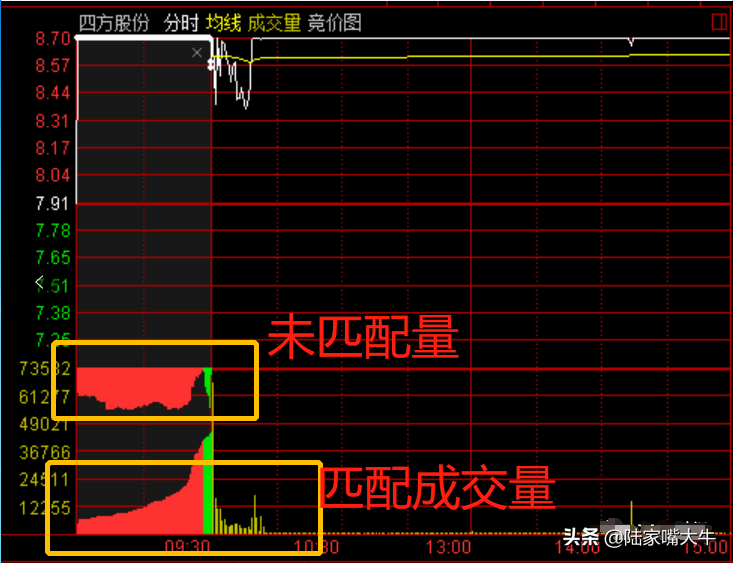Close the auction panel with the X icon

tap(197, 53)
